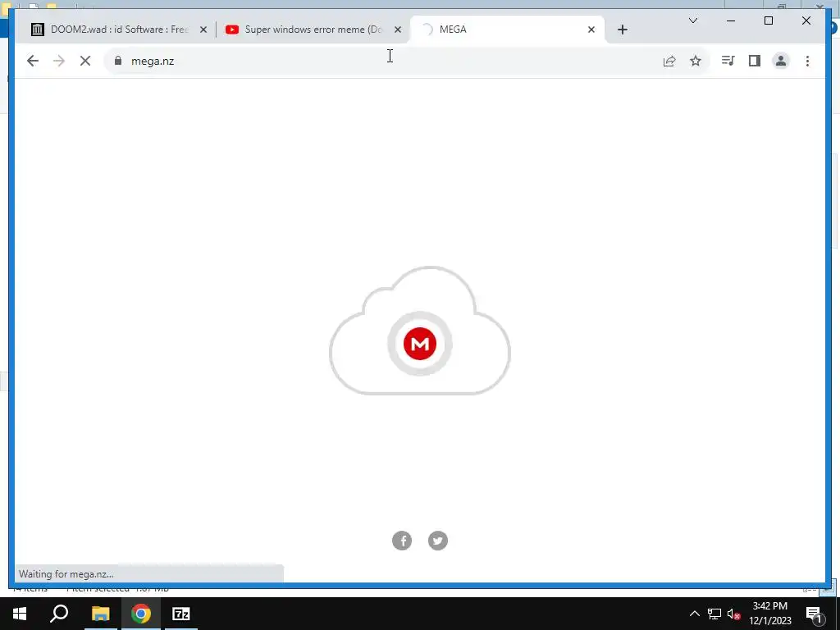The height and width of the screenshot is (630, 840).
Task: Open the MEGA Facebook link
Action: [x=402, y=541]
